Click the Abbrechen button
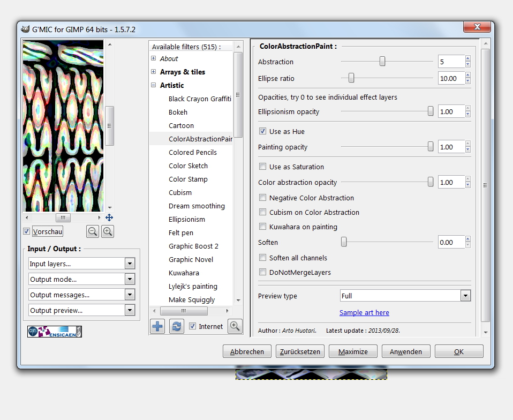The width and height of the screenshot is (513, 420). point(247,351)
